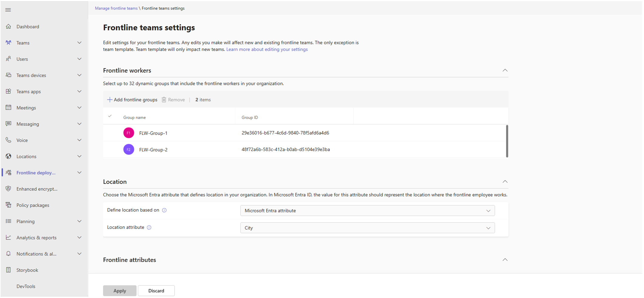Click info icon beside Define location based on
Screen dimensions: 644x298
[164, 210]
